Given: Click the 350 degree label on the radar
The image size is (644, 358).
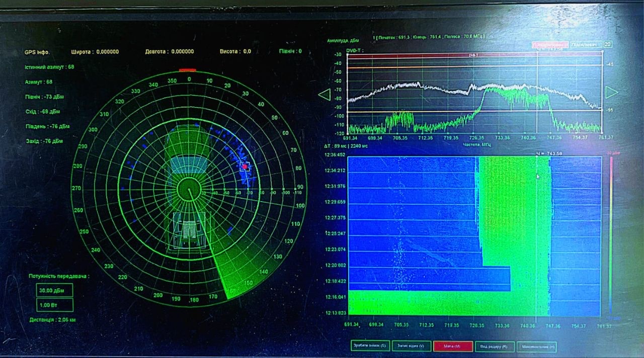Looking at the screenshot, I should click(172, 80).
